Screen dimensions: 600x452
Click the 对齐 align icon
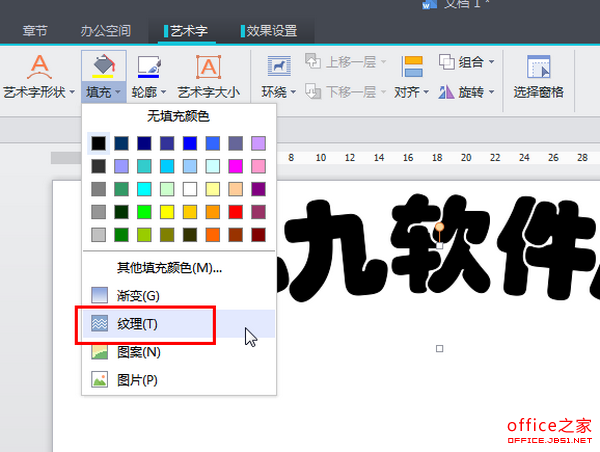(x=411, y=66)
